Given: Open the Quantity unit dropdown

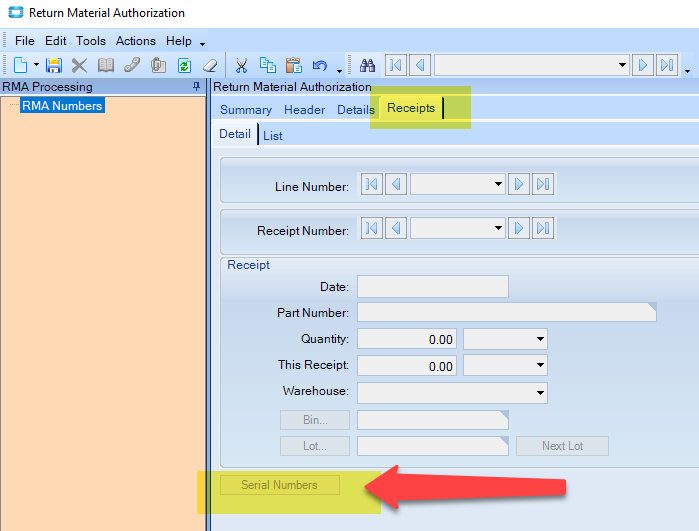Looking at the screenshot, I should [540, 339].
